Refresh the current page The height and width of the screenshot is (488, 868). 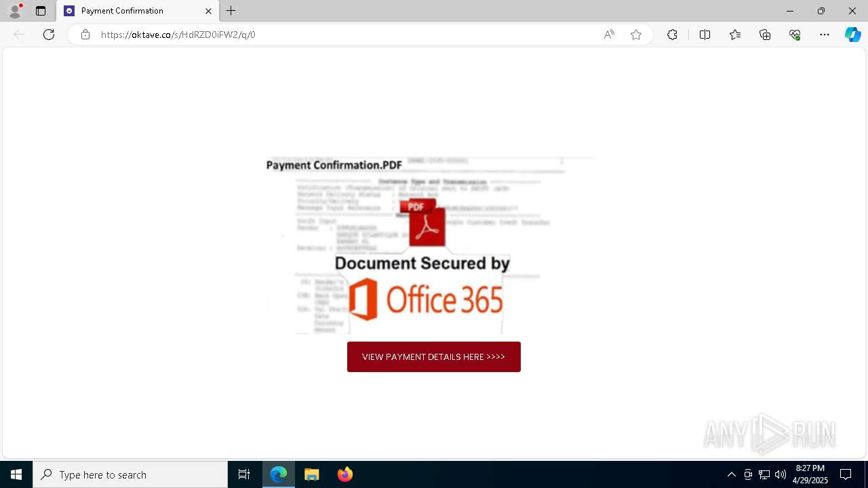click(x=49, y=35)
